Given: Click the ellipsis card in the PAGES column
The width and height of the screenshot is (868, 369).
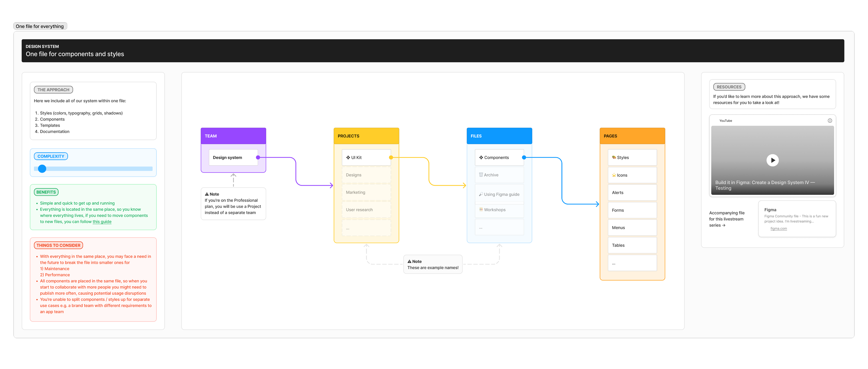Looking at the screenshot, I should click(632, 262).
